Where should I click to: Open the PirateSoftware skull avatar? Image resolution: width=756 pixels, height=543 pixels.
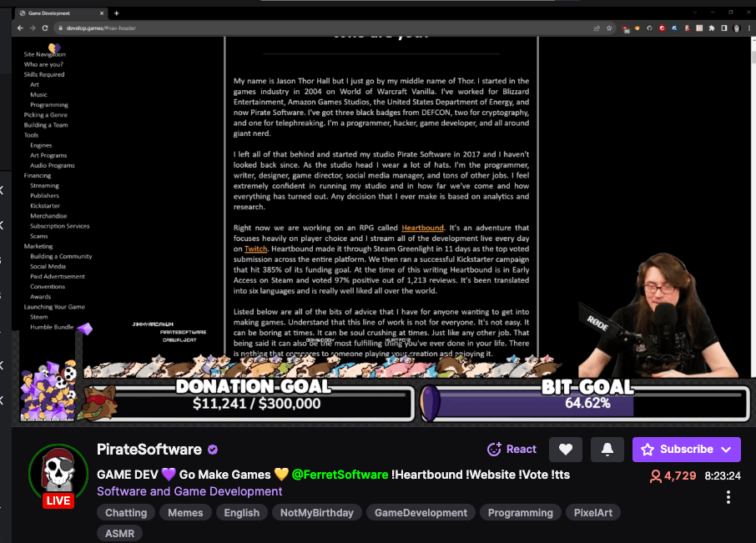(58, 474)
